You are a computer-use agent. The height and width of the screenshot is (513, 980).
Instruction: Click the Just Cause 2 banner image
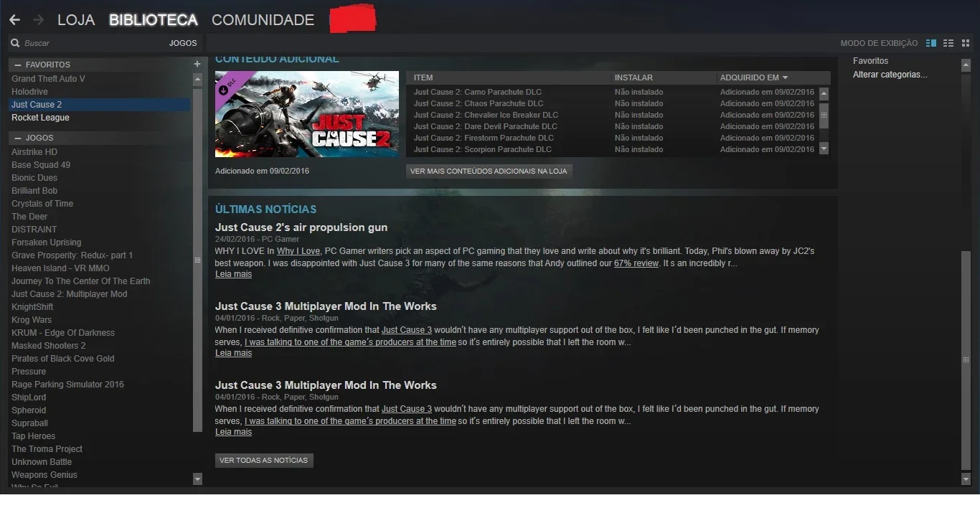pyautogui.click(x=307, y=114)
